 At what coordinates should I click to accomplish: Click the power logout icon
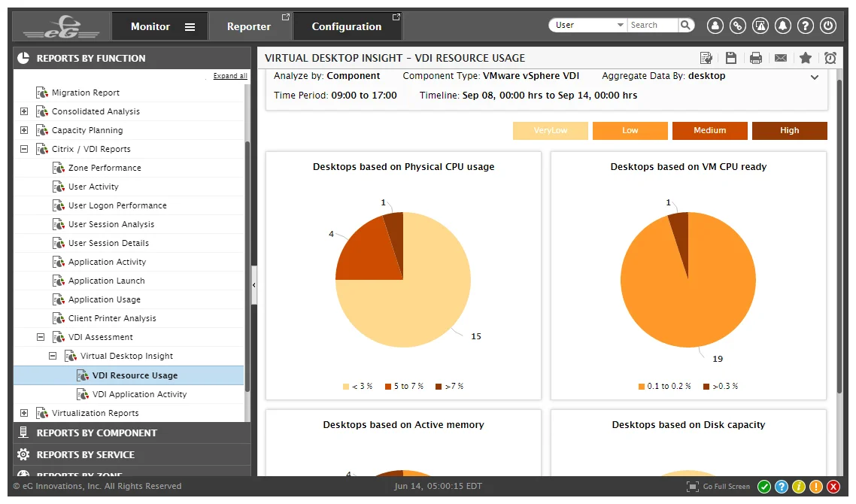pos(828,25)
